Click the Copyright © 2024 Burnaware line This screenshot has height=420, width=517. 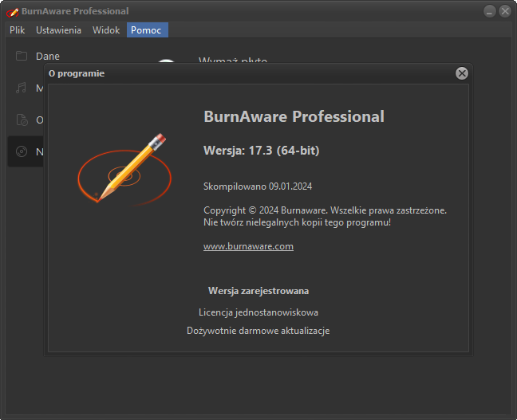(x=325, y=210)
